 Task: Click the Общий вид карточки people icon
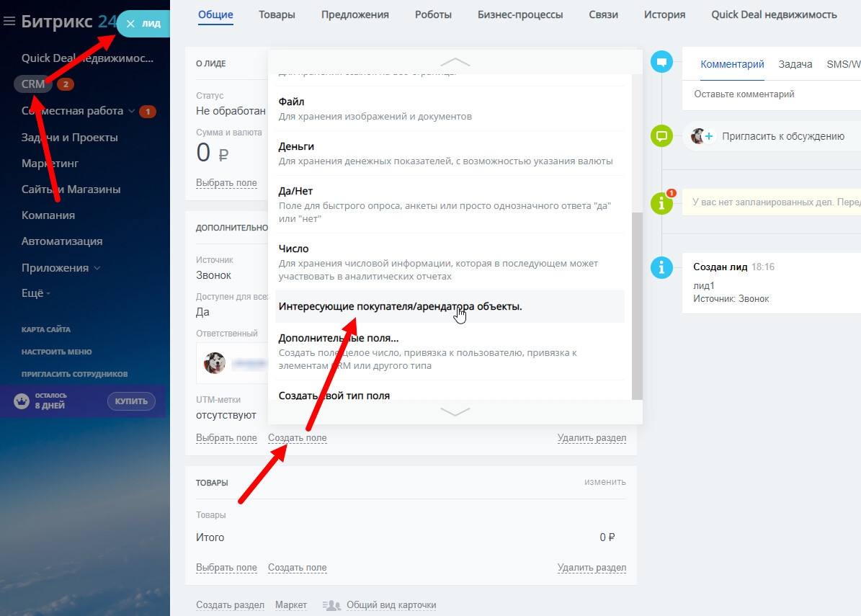click(331, 605)
